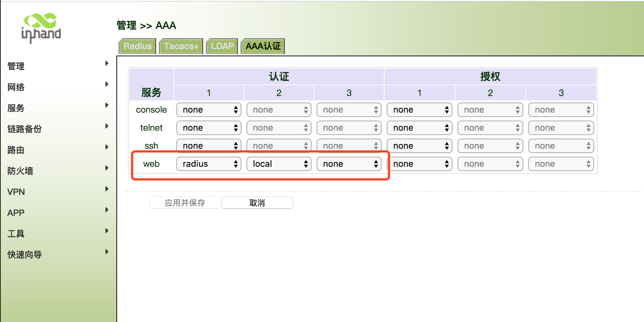Open telnet authorization 1 dropdown
Viewport: 644px width, 322px height.
point(419,128)
